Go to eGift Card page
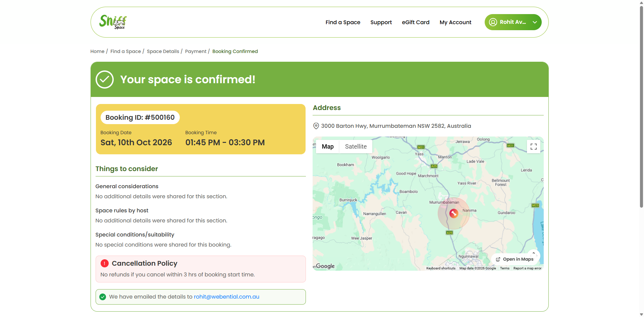 click(x=416, y=22)
